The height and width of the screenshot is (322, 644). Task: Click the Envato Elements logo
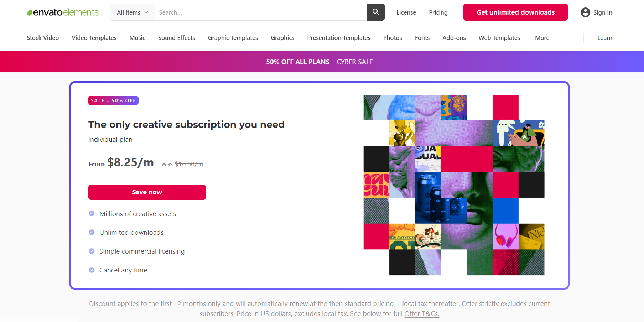point(63,12)
